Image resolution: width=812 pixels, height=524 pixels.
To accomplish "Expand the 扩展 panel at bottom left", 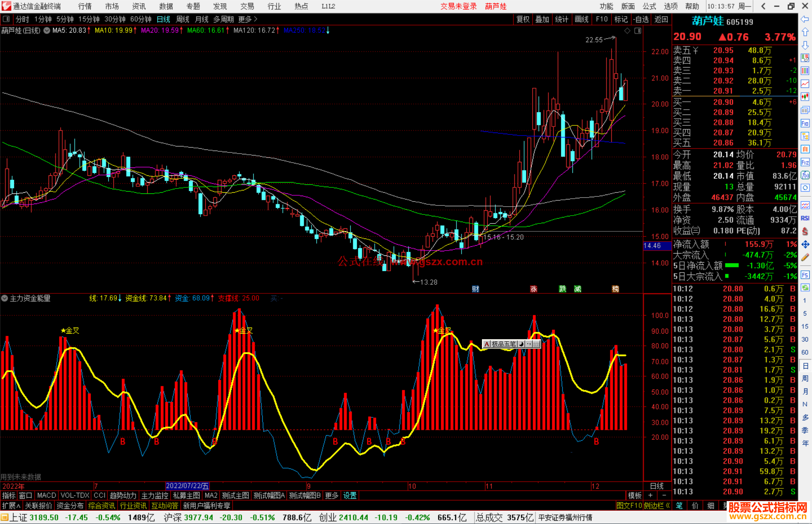I will [x=11, y=506].
